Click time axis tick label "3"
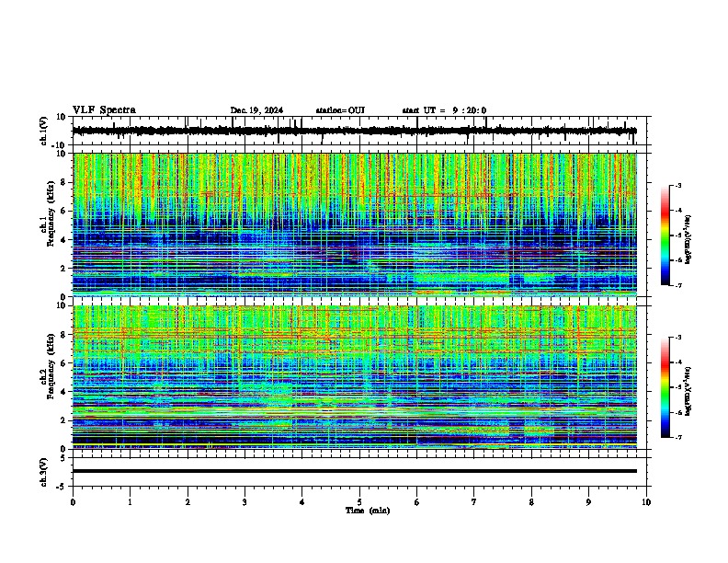Viewport: 728px width, 563px height. [x=245, y=502]
